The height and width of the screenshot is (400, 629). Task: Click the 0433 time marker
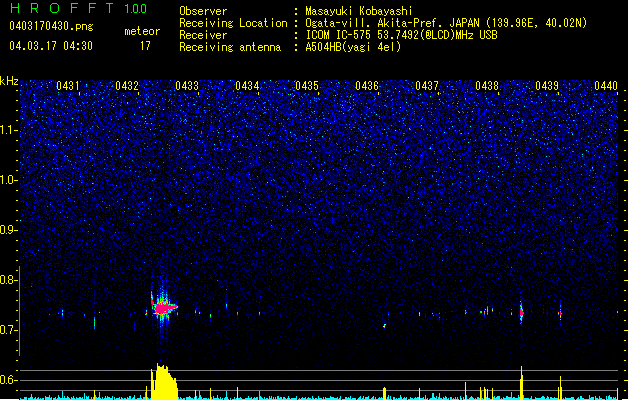click(x=187, y=86)
